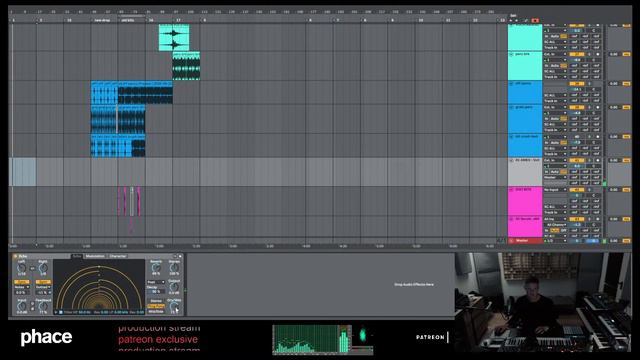Select Stereo channel mode in Echo

pos(156,301)
